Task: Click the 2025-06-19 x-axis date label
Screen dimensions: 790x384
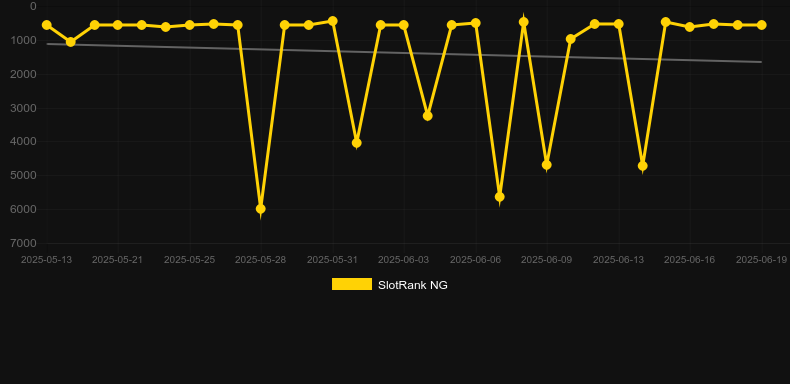Action: (x=761, y=260)
